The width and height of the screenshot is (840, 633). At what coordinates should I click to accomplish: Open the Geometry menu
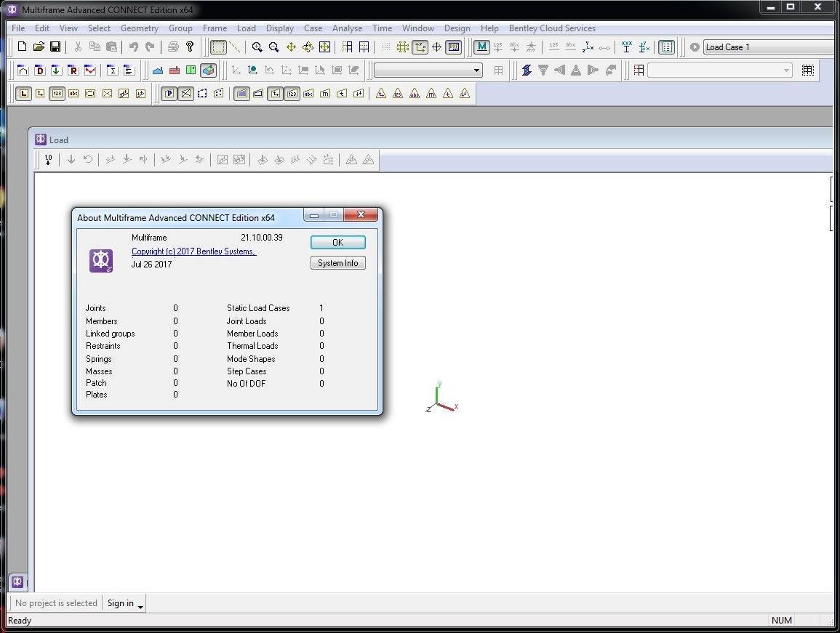[x=140, y=28]
